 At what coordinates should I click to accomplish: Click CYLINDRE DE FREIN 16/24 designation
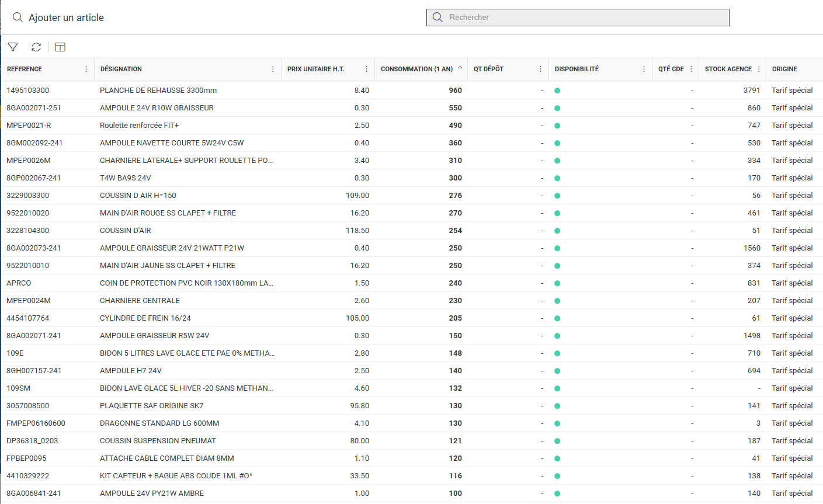[x=145, y=318]
